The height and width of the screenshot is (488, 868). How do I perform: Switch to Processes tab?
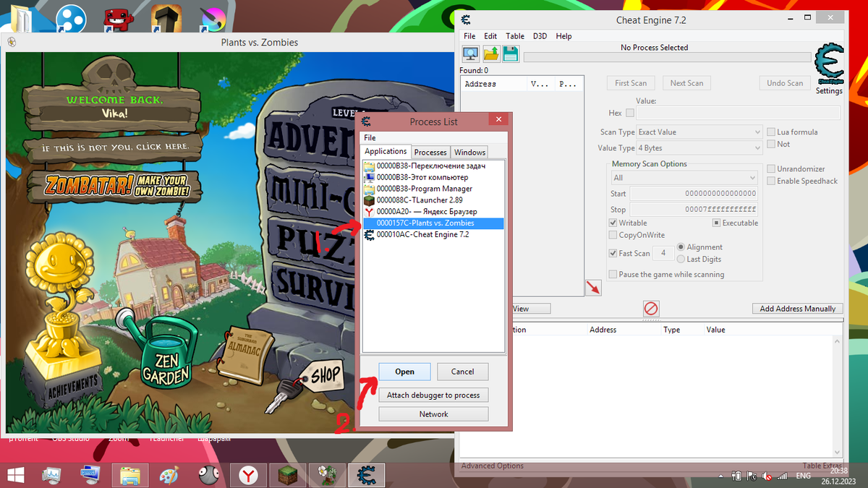pos(430,153)
